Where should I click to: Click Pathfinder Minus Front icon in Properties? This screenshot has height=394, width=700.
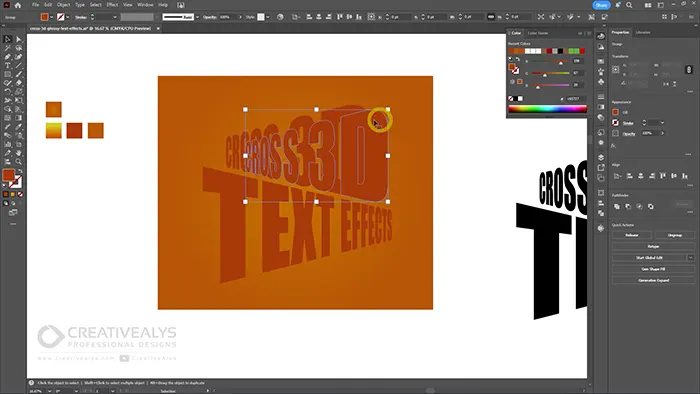pyautogui.click(x=628, y=206)
